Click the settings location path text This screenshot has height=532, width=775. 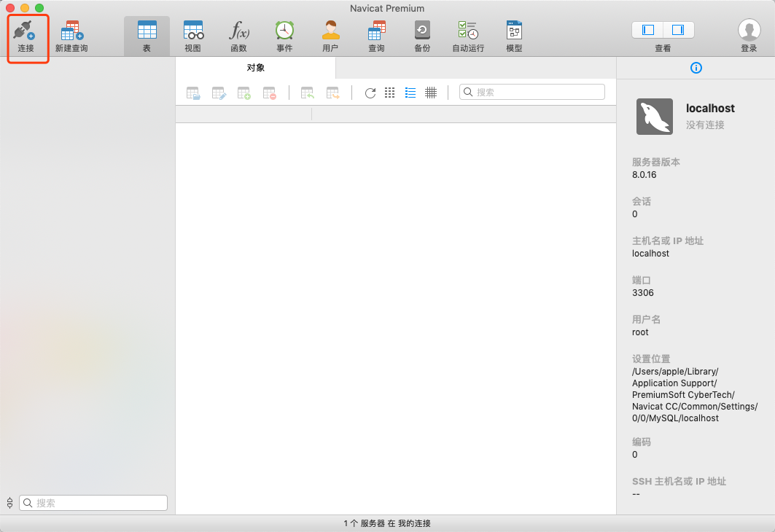[694, 395]
